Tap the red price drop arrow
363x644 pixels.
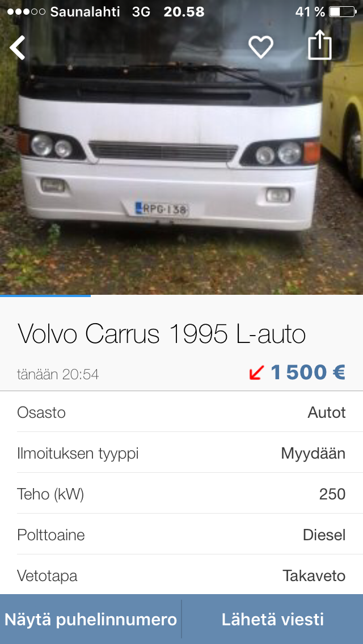[256, 373]
